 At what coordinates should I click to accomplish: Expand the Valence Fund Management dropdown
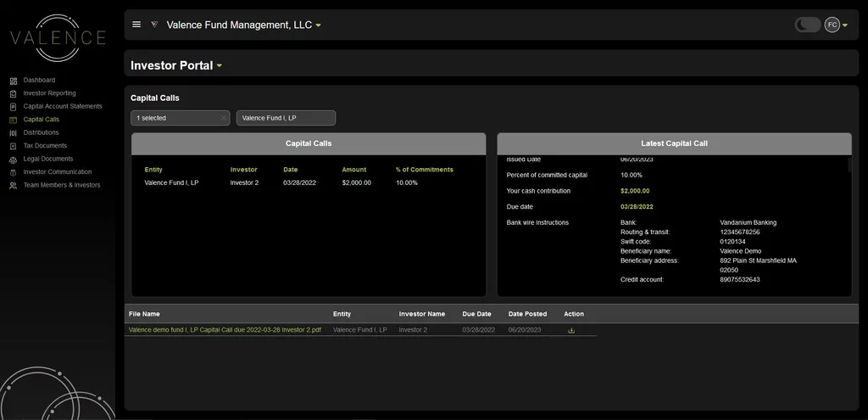pos(319,25)
